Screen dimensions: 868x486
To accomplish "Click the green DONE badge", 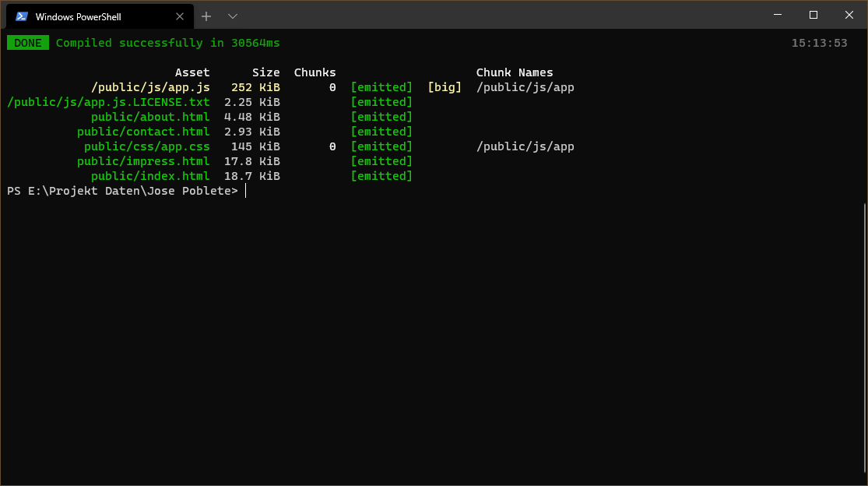I will click(x=28, y=43).
